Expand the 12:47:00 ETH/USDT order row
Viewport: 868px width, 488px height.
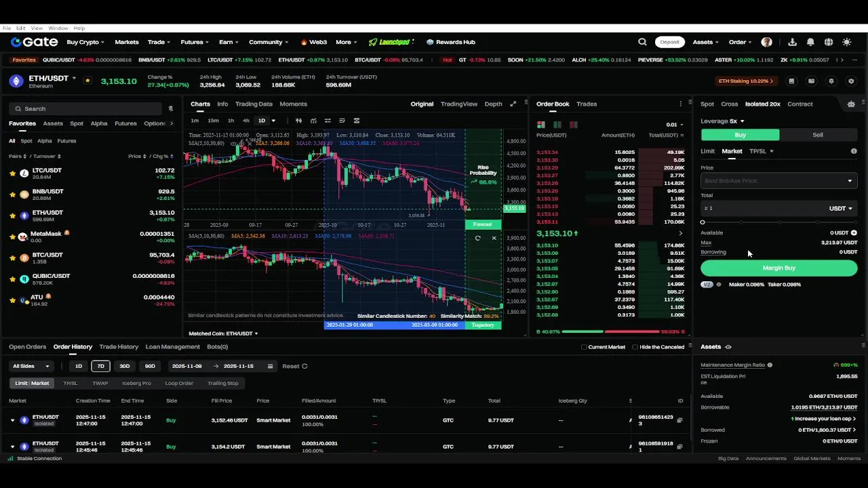point(12,420)
